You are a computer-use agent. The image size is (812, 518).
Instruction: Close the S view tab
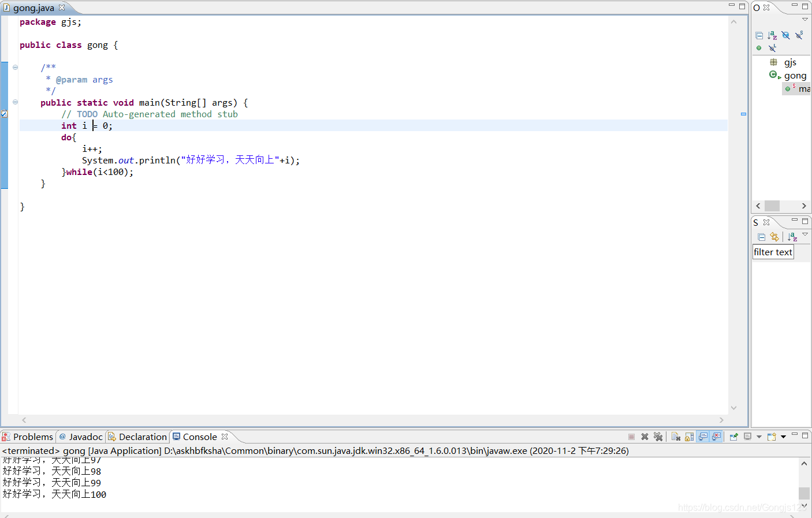coord(766,222)
